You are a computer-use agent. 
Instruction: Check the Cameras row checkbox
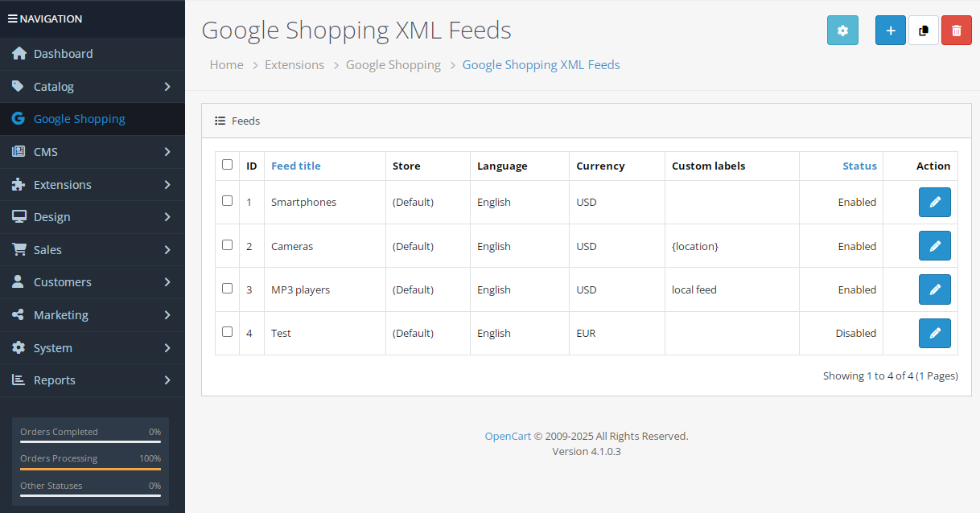227,244
